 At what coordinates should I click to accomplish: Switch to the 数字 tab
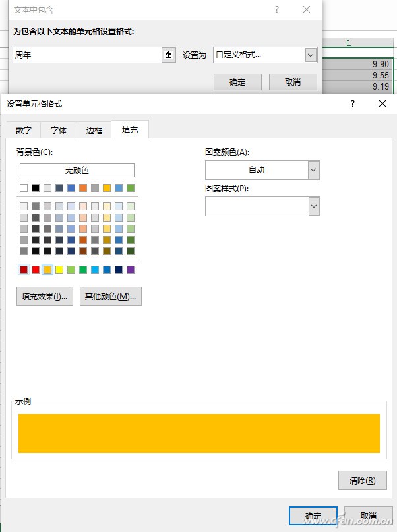tap(24, 130)
